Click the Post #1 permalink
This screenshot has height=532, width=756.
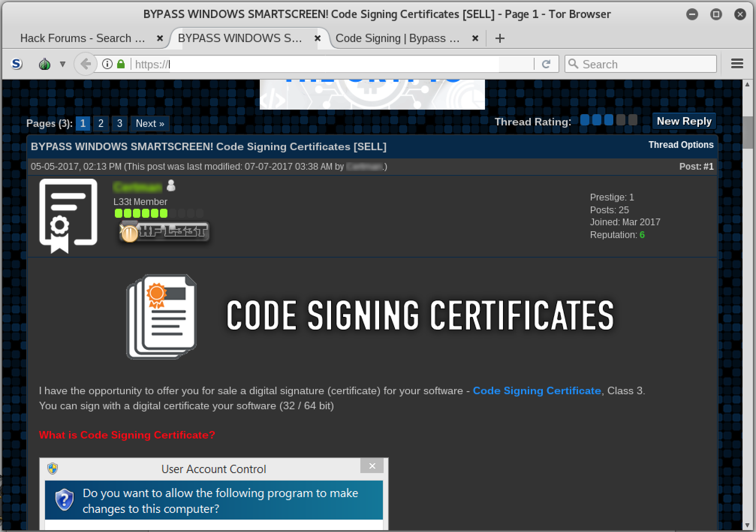click(x=708, y=167)
